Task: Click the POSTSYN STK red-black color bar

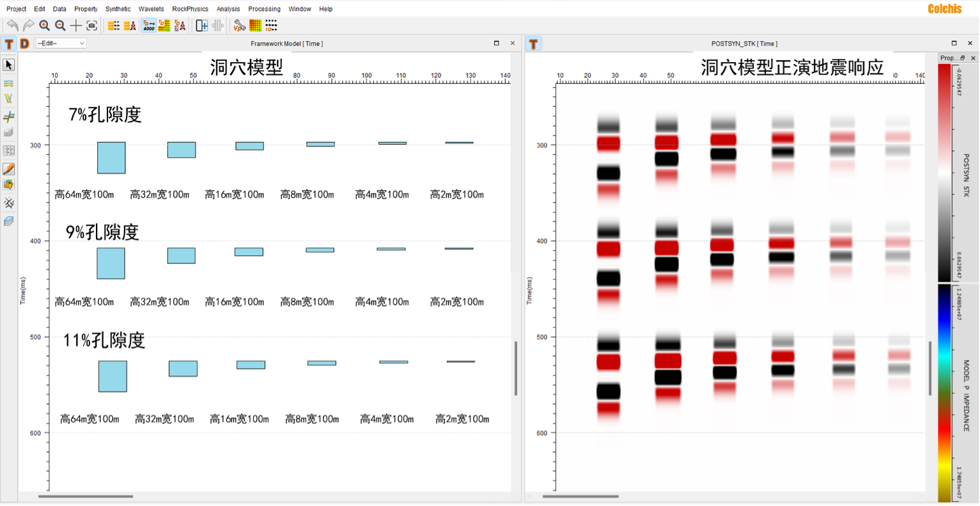Action: click(944, 173)
